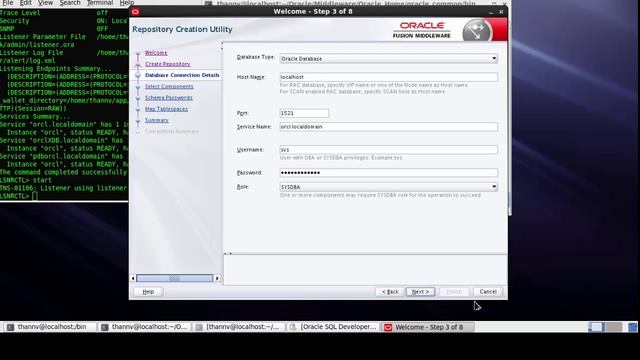This screenshot has width=640, height=360.
Task: Switch to thannv@localhost:/bin taskbar window
Action: 50,327
